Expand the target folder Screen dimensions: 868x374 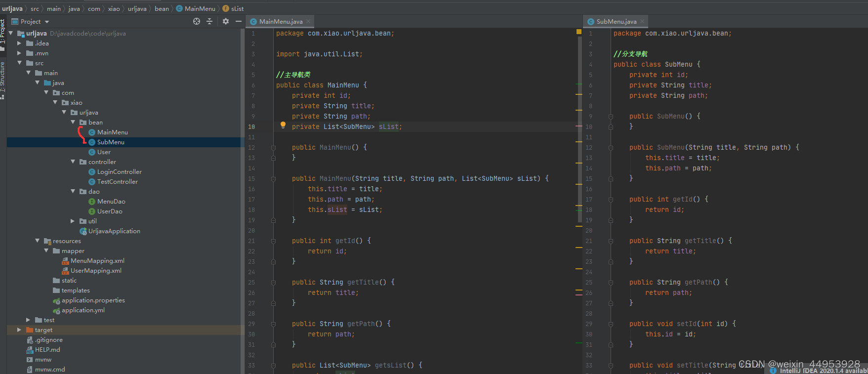pos(19,330)
